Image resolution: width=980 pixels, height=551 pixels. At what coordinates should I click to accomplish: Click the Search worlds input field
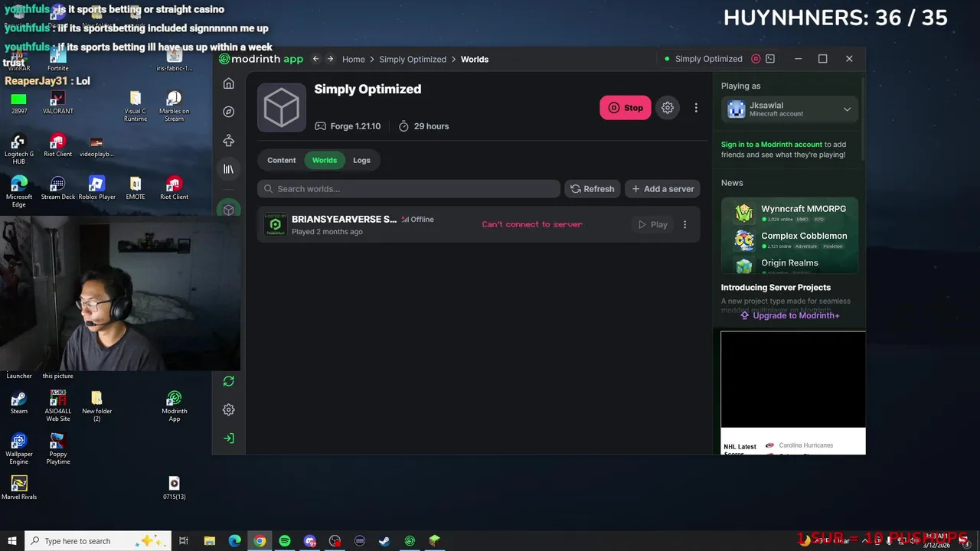(409, 189)
